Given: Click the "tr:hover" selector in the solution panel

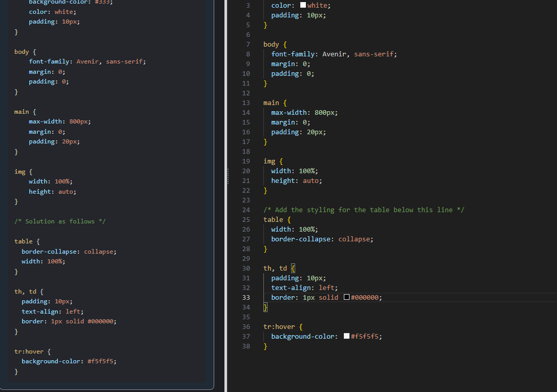Looking at the screenshot, I should pos(29,352).
